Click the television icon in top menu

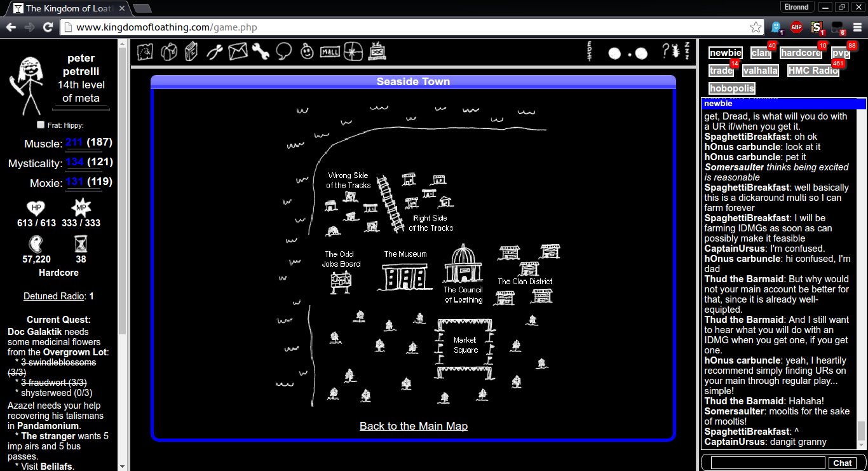pyautogui.click(x=377, y=51)
